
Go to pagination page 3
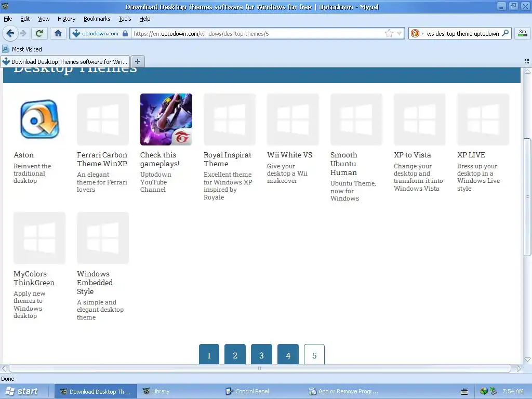[x=261, y=354]
